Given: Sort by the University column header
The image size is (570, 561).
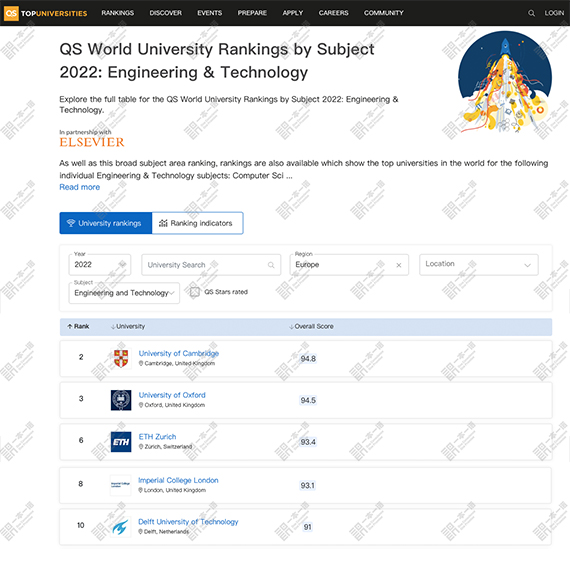Looking at the screenshot, I should pos(128,326).
